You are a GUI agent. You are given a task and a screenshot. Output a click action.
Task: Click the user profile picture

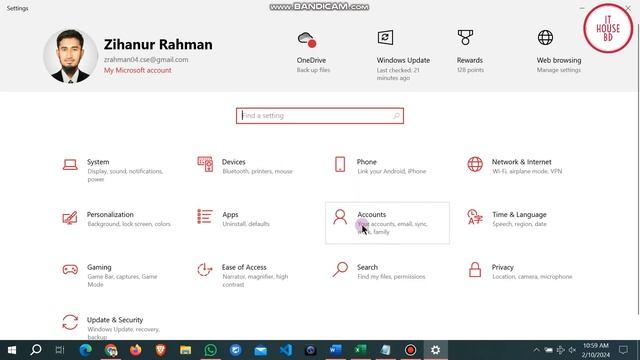point(71,56)
